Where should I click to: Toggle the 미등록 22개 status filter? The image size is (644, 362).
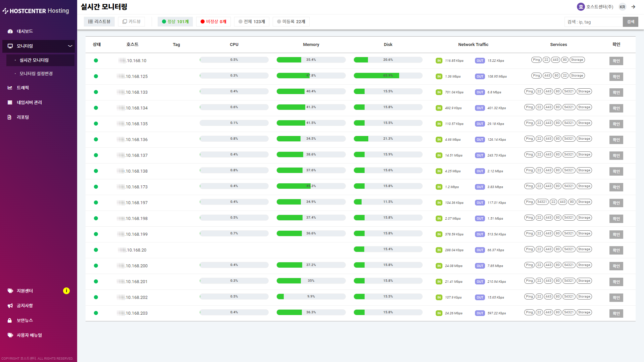(x=291, y=22)
